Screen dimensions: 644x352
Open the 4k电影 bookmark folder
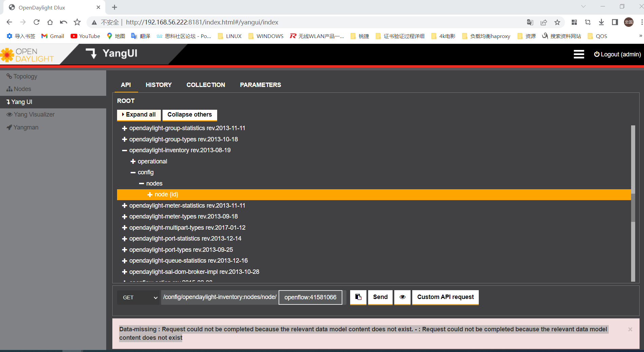443,36
